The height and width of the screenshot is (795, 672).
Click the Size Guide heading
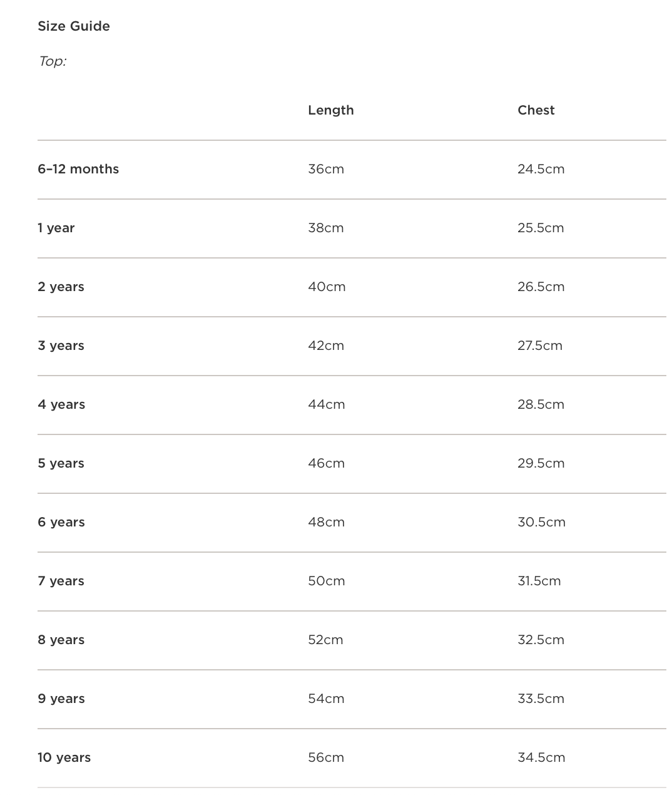[x=74, y=26]
